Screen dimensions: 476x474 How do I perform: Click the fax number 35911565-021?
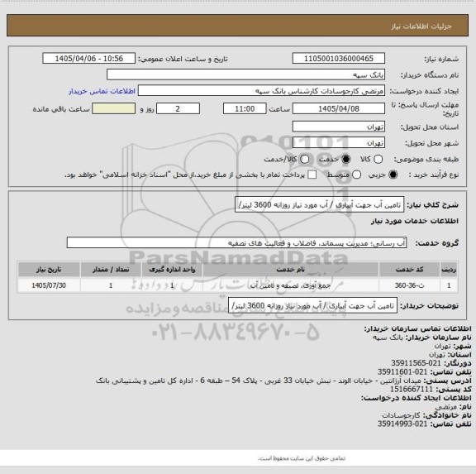tap(416, 363)
